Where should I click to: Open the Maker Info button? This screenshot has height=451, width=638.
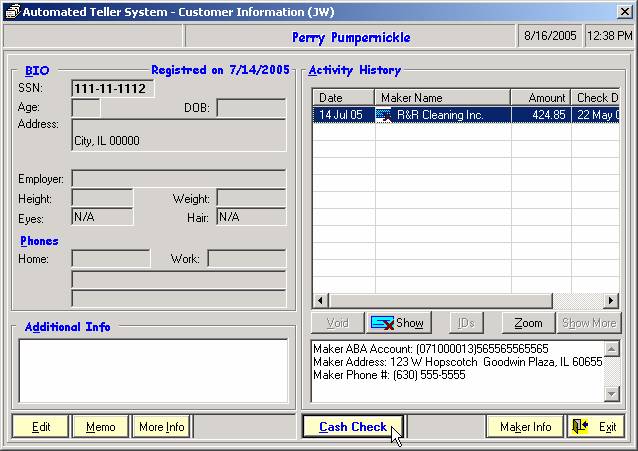(525, 427)
